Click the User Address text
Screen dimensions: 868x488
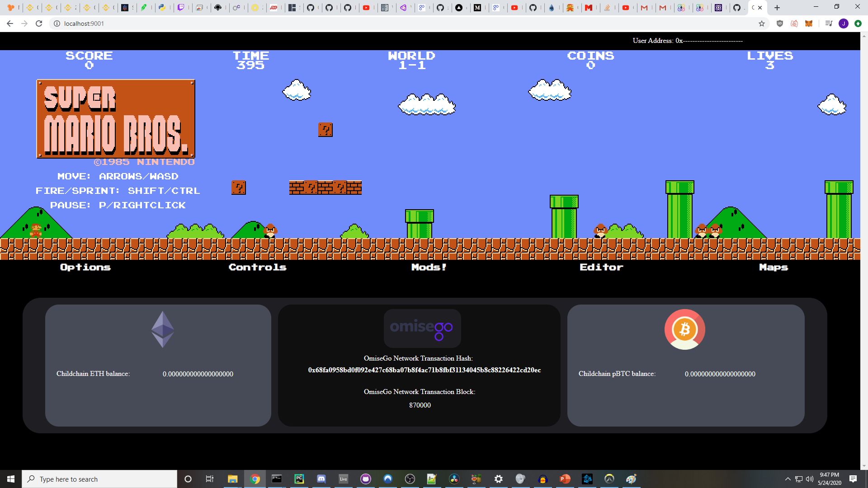(x=688, y=41)
